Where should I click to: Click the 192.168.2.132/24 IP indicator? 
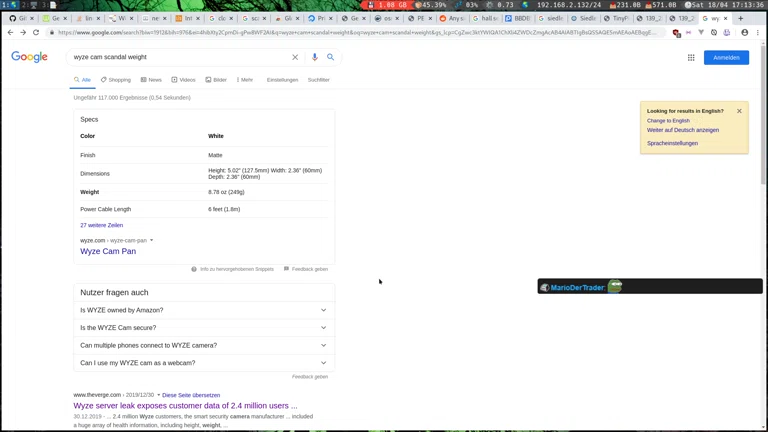click(x=569, y=5)
